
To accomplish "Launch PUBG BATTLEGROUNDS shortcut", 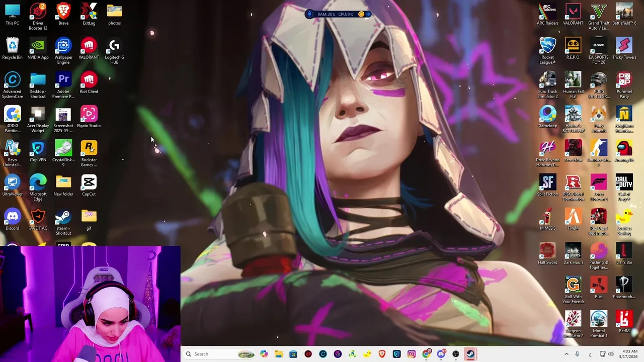I will (x=599, y=84).
